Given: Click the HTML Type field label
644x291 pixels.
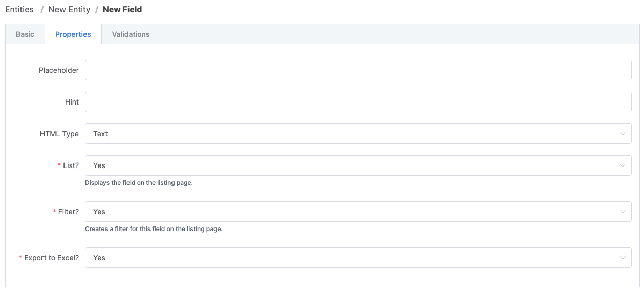Looking at the screenshot, I should tap(59, 134).
